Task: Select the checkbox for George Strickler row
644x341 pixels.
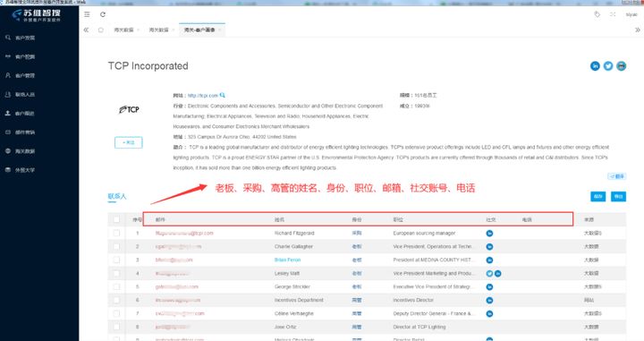Action: 116,286
